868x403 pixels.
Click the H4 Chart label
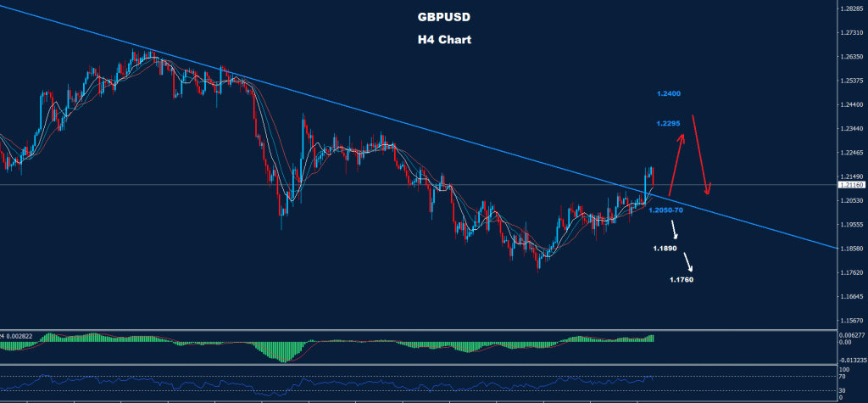pyautogui.click(x=444, y=40)
